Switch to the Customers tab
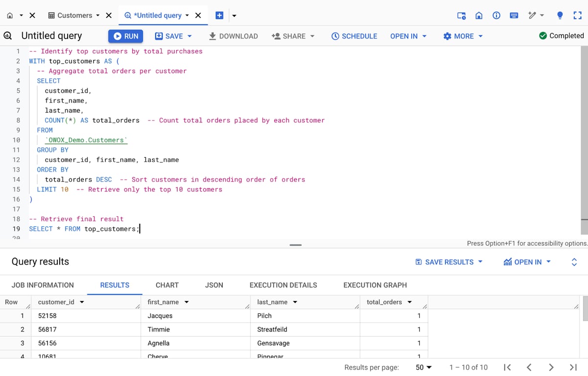 (x=70, y=15)
